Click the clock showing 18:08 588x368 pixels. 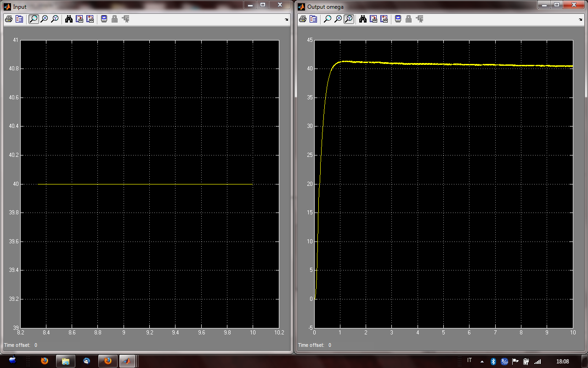pos(562,361)
